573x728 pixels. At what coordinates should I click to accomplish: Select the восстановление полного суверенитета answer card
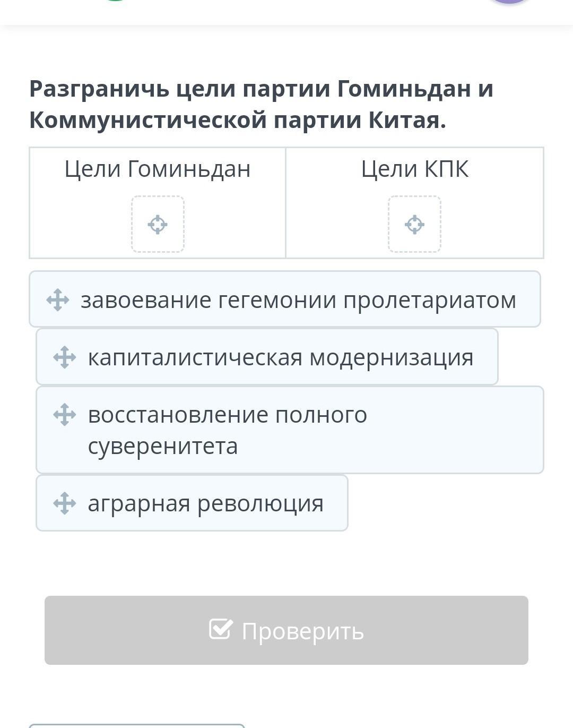[290, 430]
